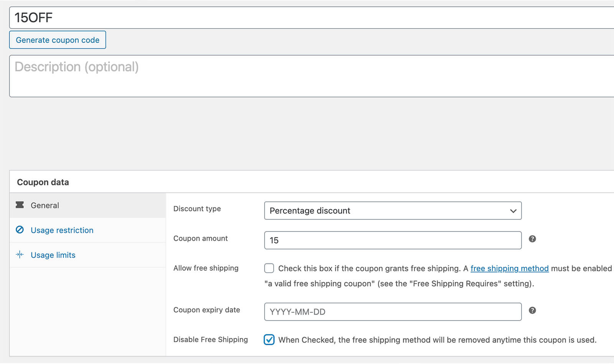
Task: Click the Coupon amount field showing 15
Action: (393, 240)
